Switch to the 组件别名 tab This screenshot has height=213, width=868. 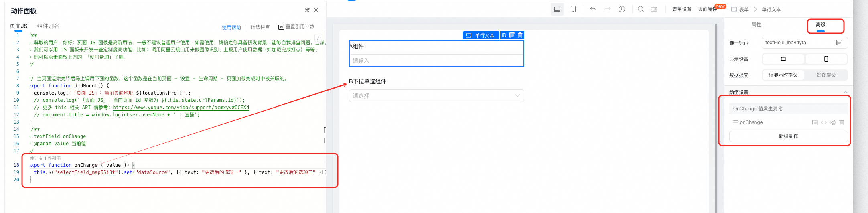click(x=48, y=26)
